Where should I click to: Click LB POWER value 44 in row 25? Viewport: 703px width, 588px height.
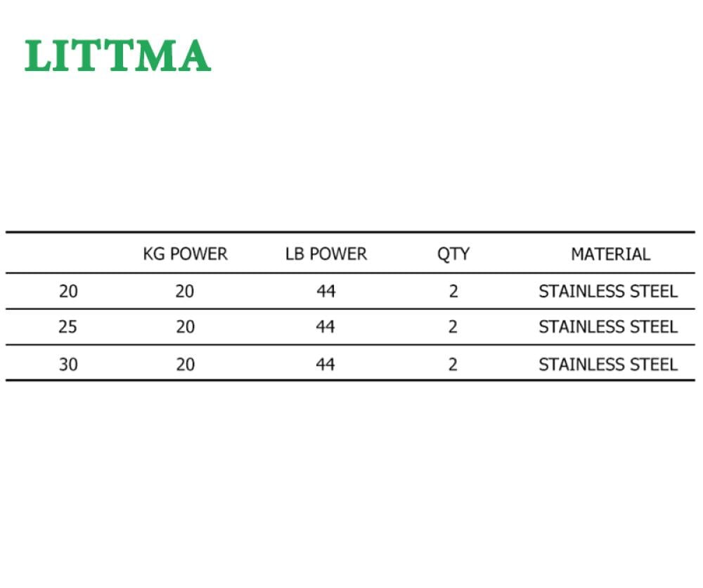(325, 327)
